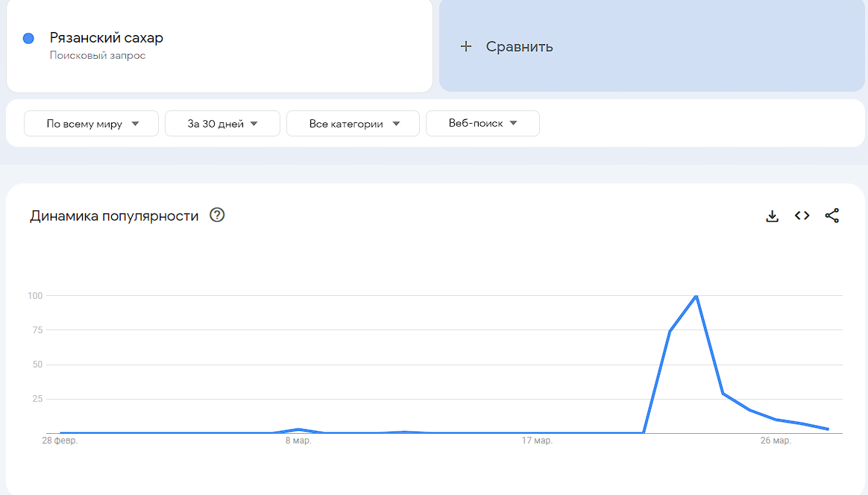Click the small bump on line near 8 мар.
The width and height of the screenshot is (868, 495).
coord(298,429)
